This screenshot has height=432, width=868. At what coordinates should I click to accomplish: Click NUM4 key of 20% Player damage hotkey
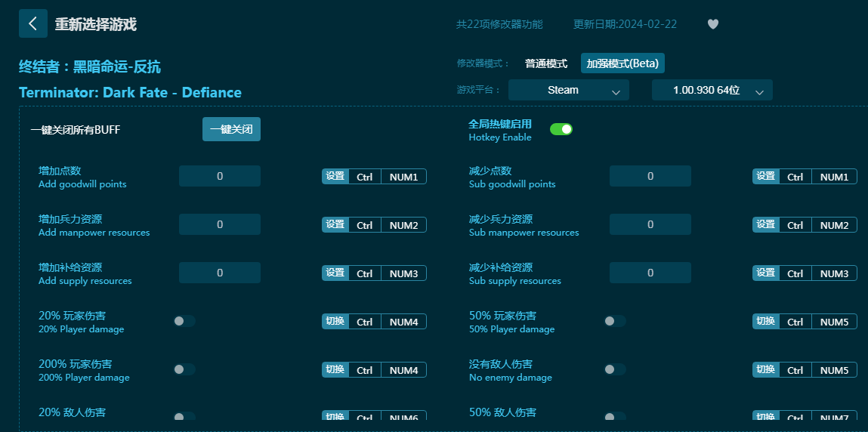tap(403, 322)
